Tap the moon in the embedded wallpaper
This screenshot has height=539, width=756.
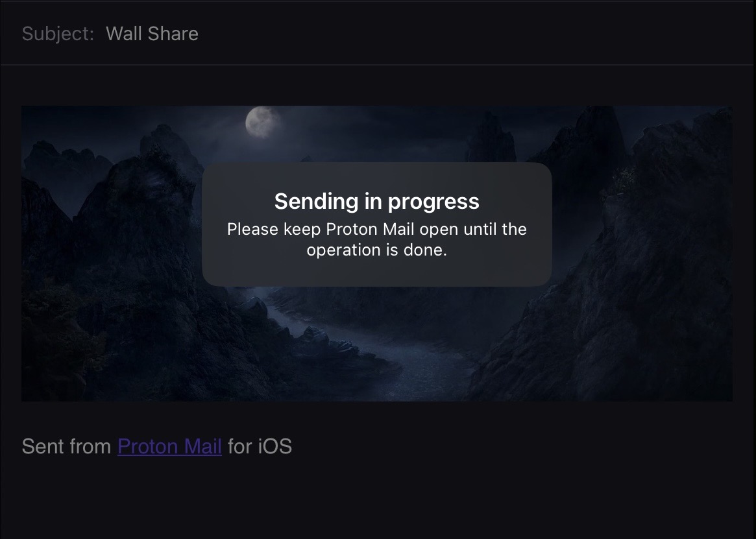[x=262, y=123]
